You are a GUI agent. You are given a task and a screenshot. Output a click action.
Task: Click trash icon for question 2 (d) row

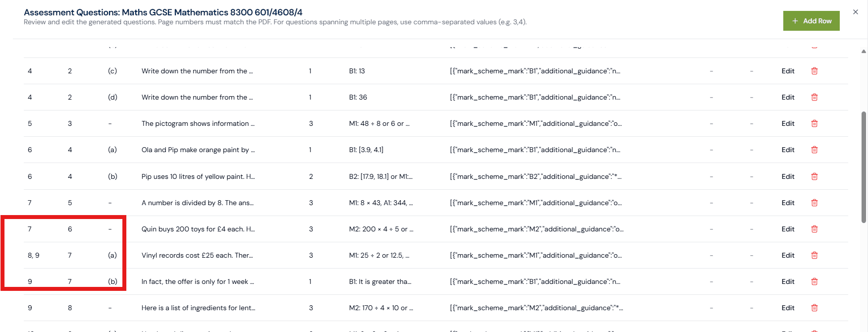click(x=814, y=97)
